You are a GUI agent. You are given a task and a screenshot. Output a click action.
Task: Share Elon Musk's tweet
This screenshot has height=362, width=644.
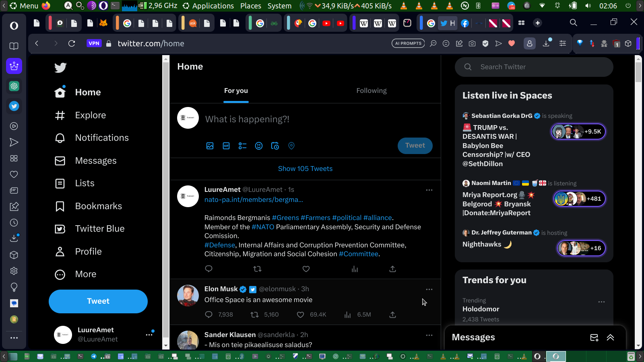[392, 315]
